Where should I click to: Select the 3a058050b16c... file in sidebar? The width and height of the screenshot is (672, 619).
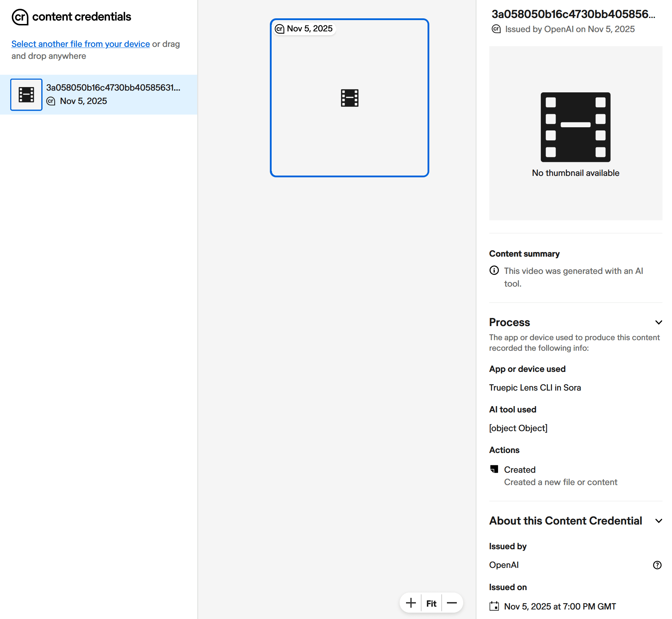pyautogui.click(x=113, y=88)
